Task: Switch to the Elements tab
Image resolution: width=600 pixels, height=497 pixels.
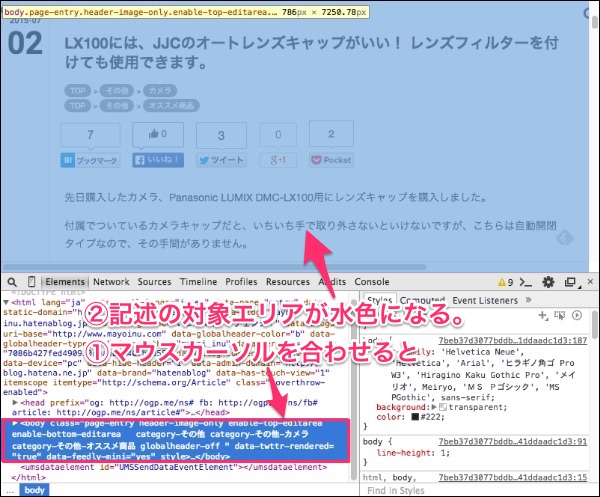Action: pyautogui.click(x=65, y=282)
